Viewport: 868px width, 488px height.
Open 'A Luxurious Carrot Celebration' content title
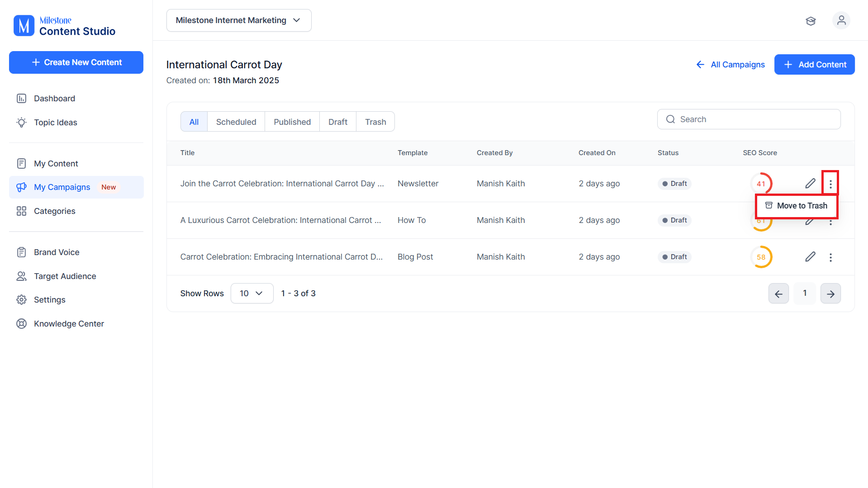(280, 220)
